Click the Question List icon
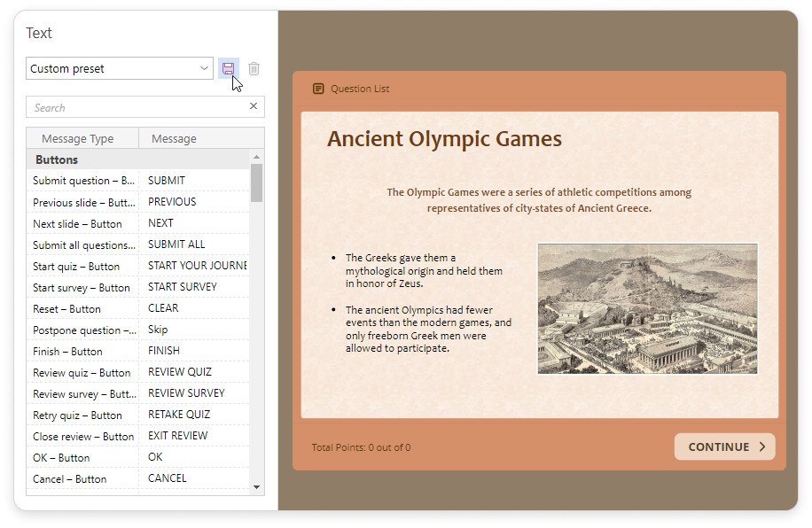812x528 pixels. [318, 89]
